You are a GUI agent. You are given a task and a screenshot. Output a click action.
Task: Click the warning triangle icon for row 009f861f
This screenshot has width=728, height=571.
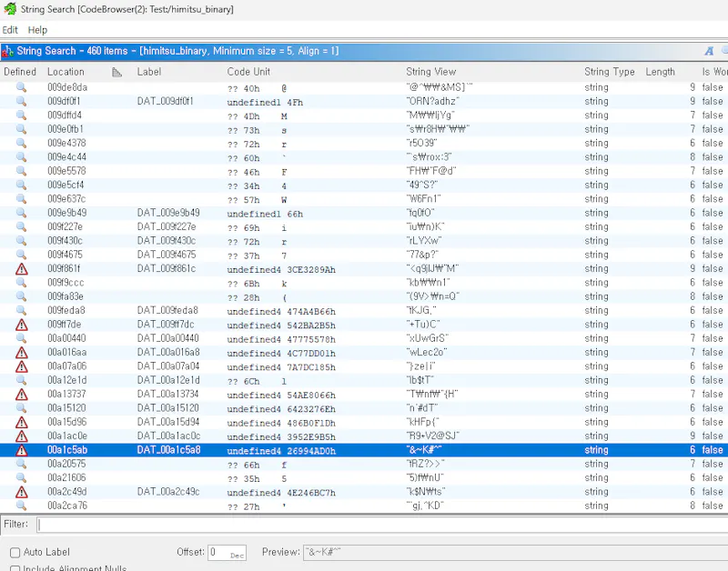tap(21, 269)
